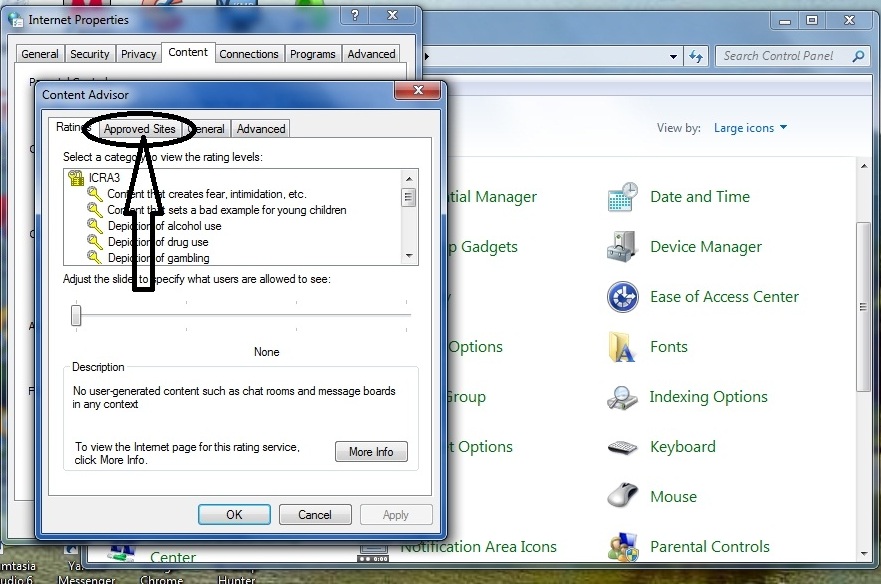Click the rating level slider handle
881x584 pixels.
point(76,315)
